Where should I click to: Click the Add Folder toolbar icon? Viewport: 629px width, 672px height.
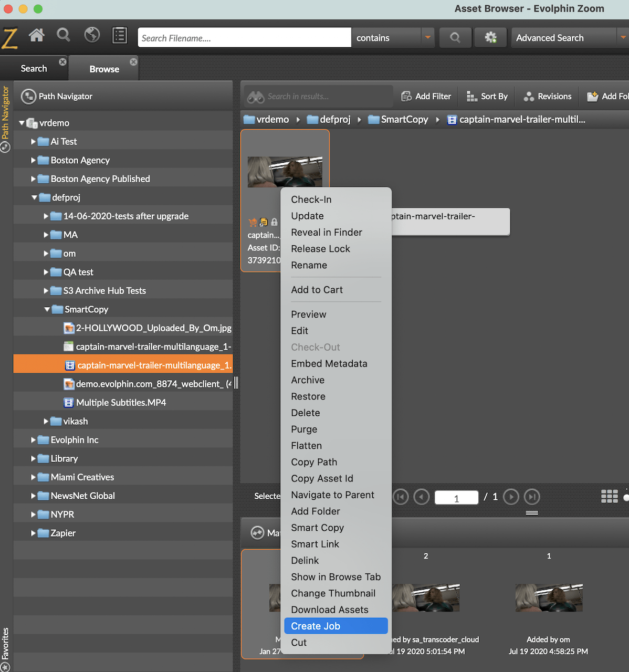593,97
